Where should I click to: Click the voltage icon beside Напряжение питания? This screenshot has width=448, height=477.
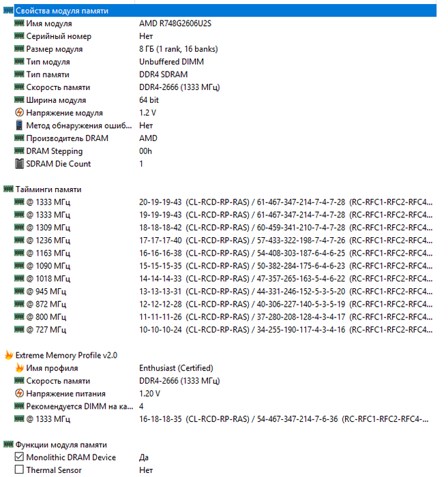pos(19,393)
